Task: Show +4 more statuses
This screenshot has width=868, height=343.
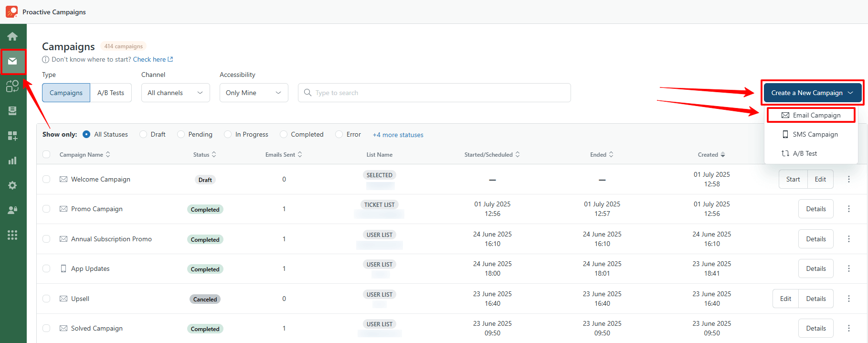Action: pyautogui.click(x=398, y=135)
